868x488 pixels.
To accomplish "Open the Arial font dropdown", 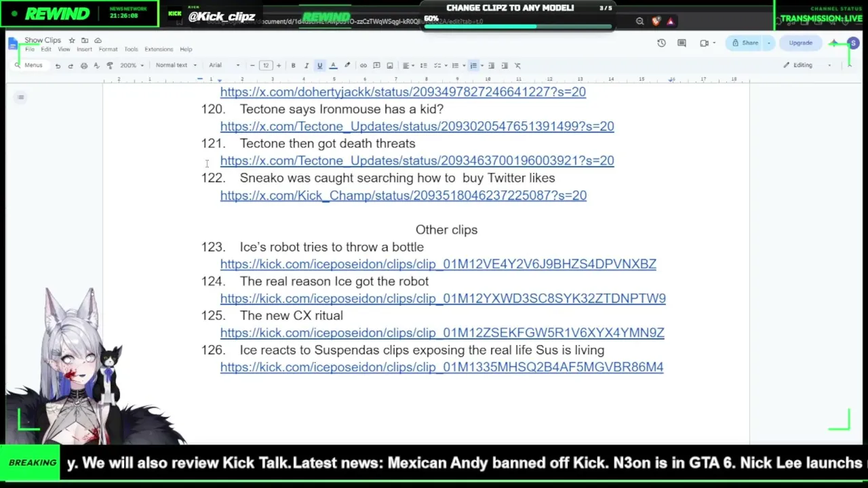I will tap(224, 66).
